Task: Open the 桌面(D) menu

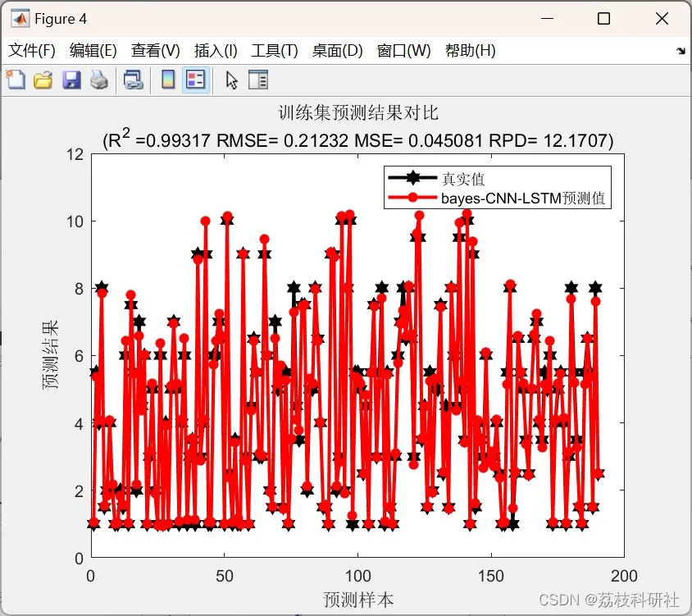Action: [x=337, y=50]
